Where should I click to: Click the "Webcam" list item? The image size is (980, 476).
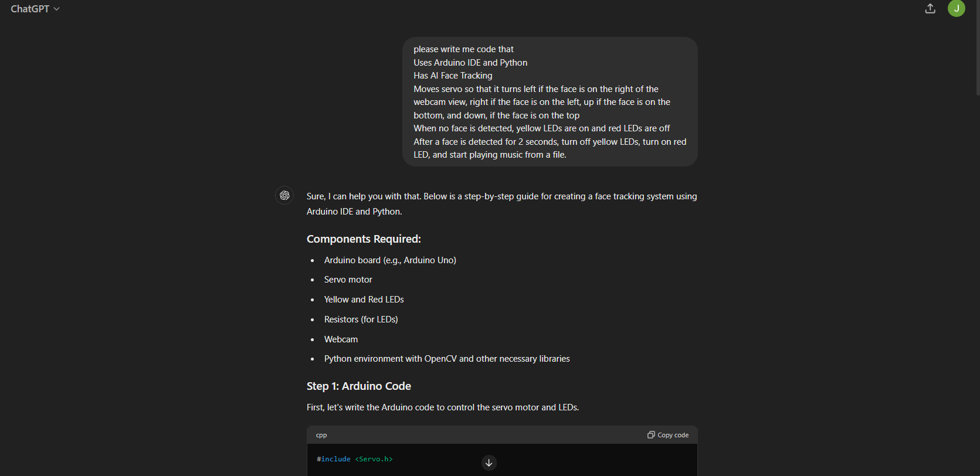pyautogui.click(x=341, y=339)
